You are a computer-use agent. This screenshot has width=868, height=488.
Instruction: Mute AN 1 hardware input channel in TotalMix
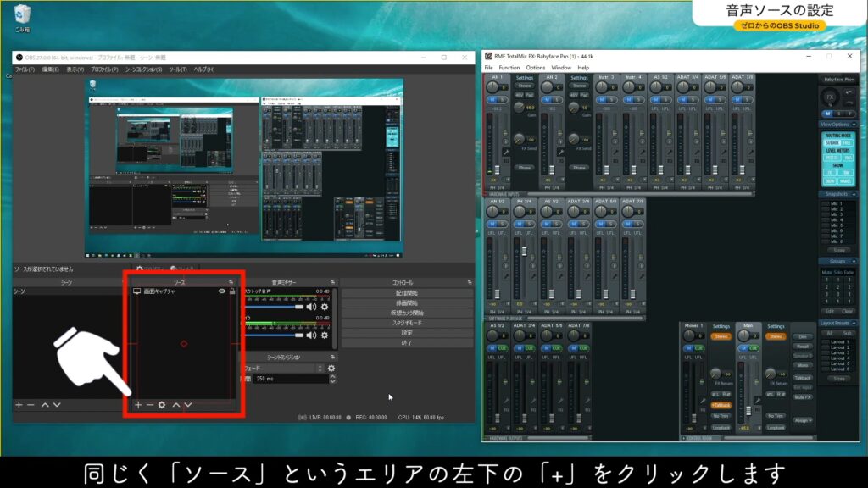(492, 100)
